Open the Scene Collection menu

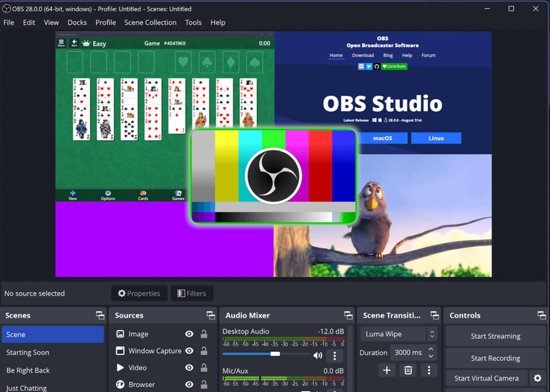click(x=150, y=22)
